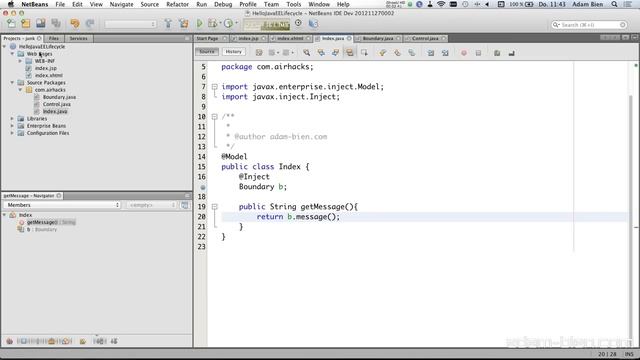
Task: Click the Build Project hammer icon
Action: click(168, 24)
